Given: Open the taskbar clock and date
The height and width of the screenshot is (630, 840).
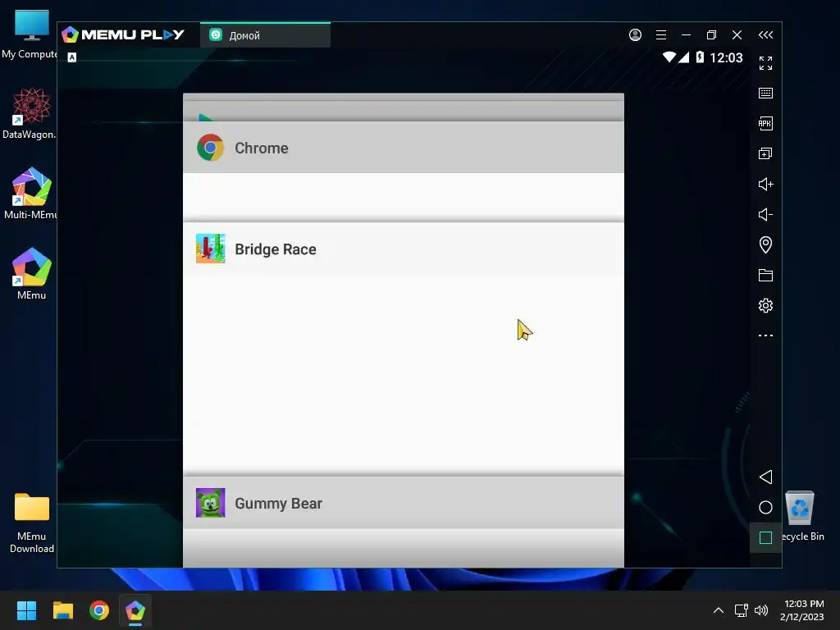Looking at the screenshot, I should coord(802,610).
